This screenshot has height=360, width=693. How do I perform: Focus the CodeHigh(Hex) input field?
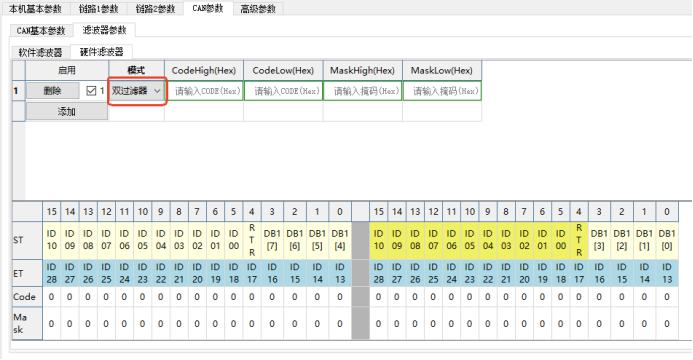(204, 91)
